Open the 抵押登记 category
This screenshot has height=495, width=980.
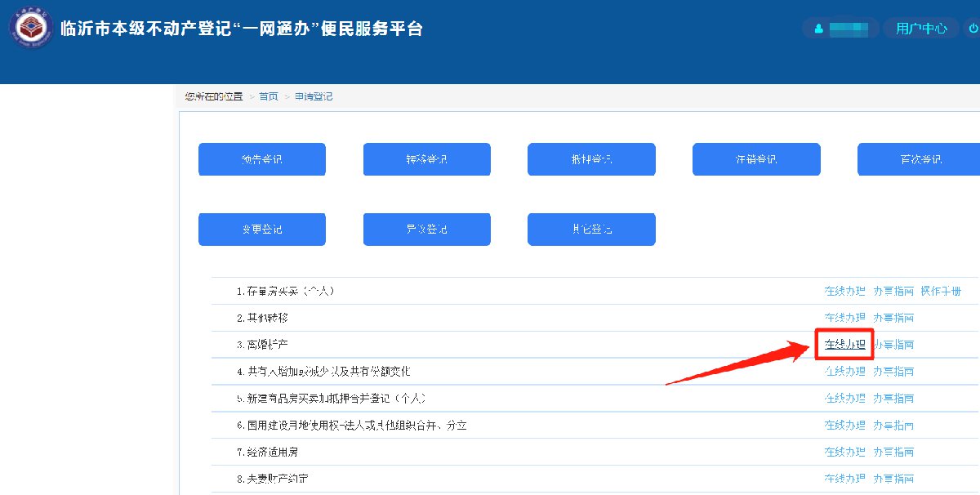[591, 159]
